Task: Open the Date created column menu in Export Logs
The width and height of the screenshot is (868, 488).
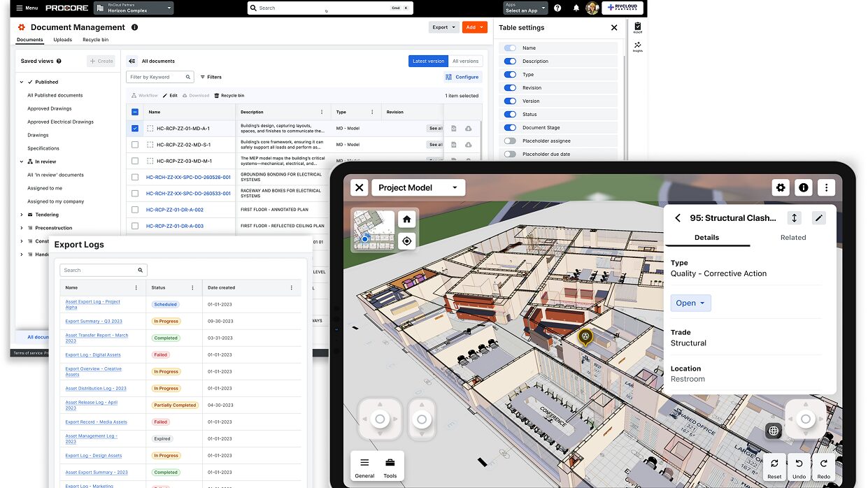Action: pos(292,287)
